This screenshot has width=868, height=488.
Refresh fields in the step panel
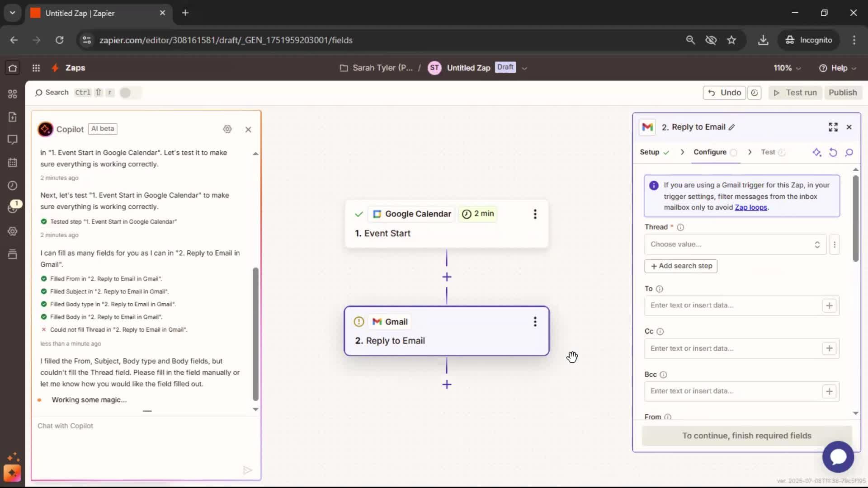833,152
